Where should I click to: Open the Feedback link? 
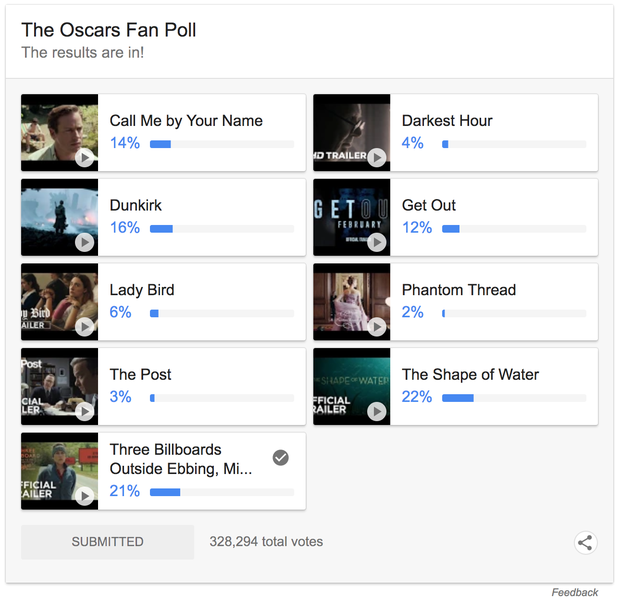[575, 592]
